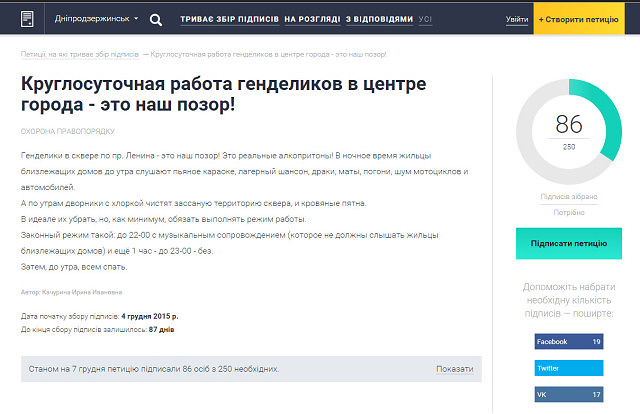
Task: Expand signers list with 'Показати'
Action: tap(455, 369)
